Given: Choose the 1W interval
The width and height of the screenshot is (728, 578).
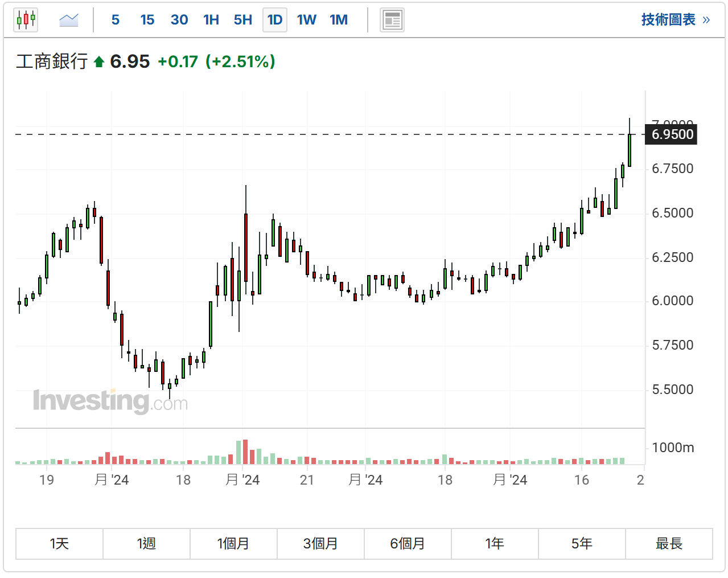Looking at the screenshot, I should 307,20.
